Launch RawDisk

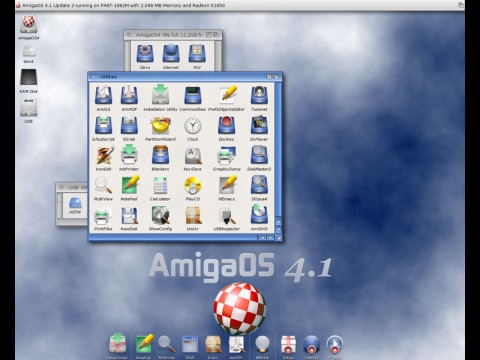[129, 216]
